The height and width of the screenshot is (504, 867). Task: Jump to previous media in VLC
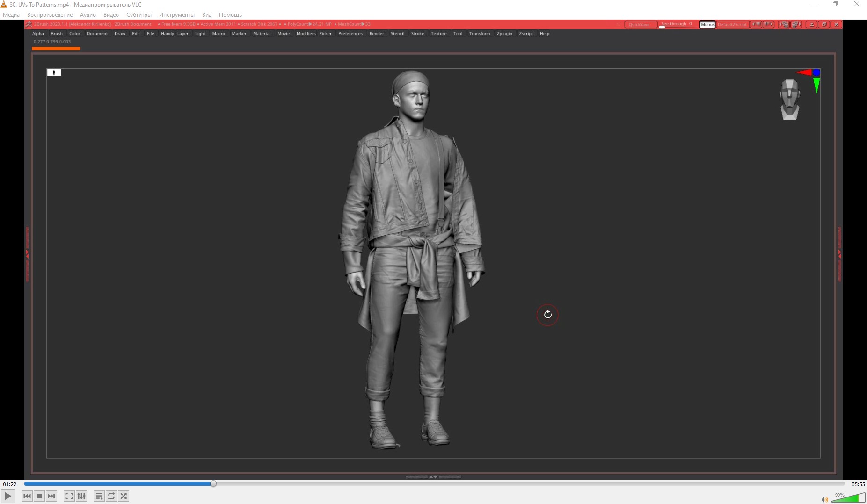(27, 496)
